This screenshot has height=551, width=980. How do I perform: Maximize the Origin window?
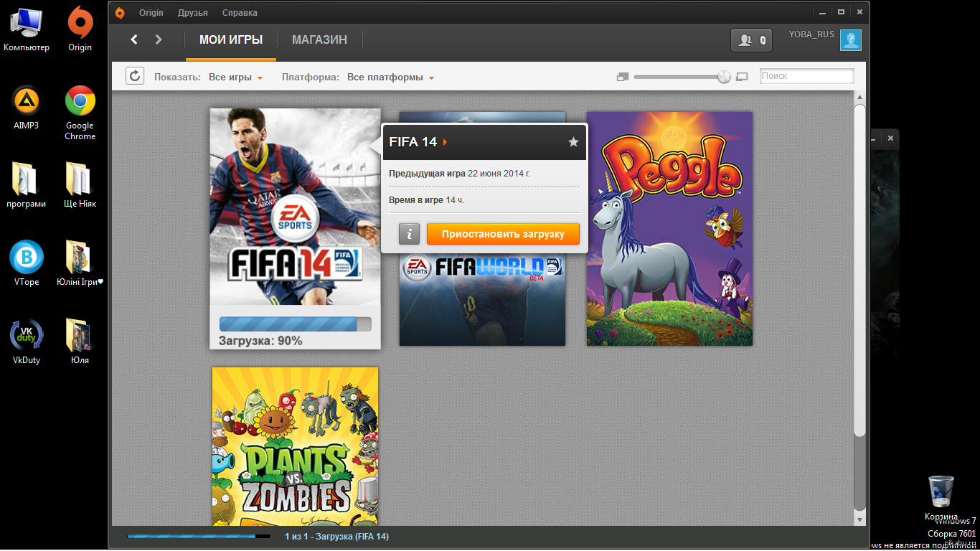click(841, 12)
